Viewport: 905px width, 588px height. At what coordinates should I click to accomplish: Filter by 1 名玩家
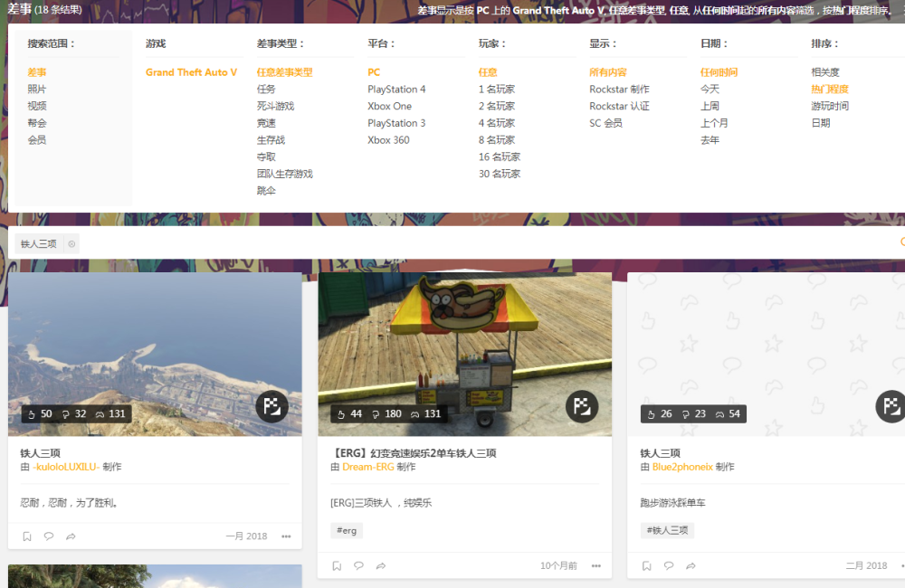496,89
